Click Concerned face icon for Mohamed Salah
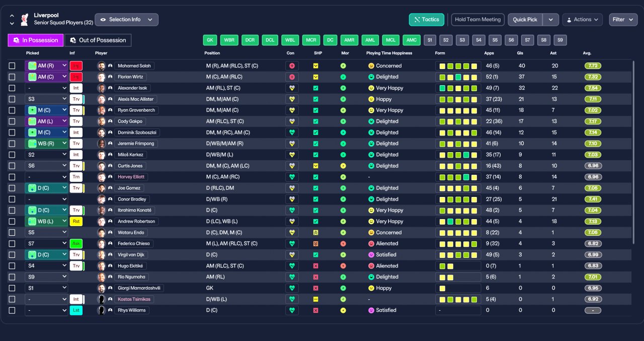 [x=371, y=65]
